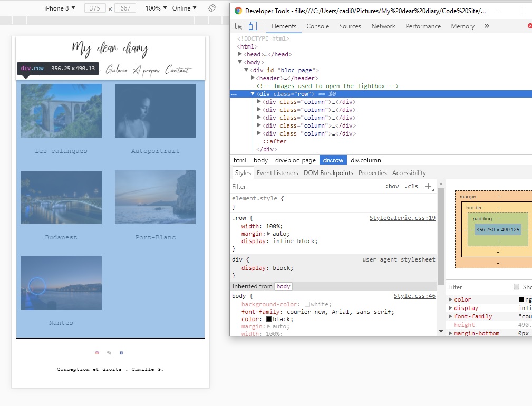Image resolution: width=532 pixels, height=406 pixels.
Task: Expand the header element node
Action: coord(253,78)
